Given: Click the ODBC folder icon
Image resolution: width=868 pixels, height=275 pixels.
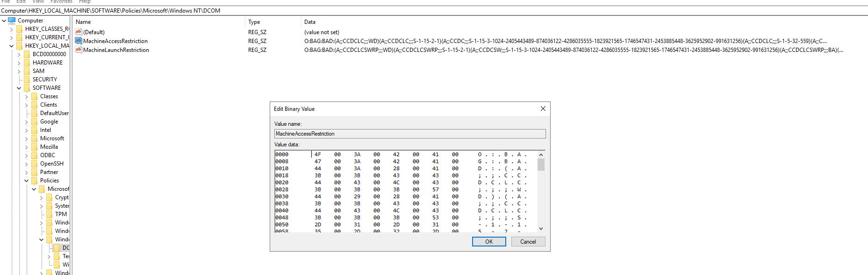Looking at the screenshot, I should [34, 155].
